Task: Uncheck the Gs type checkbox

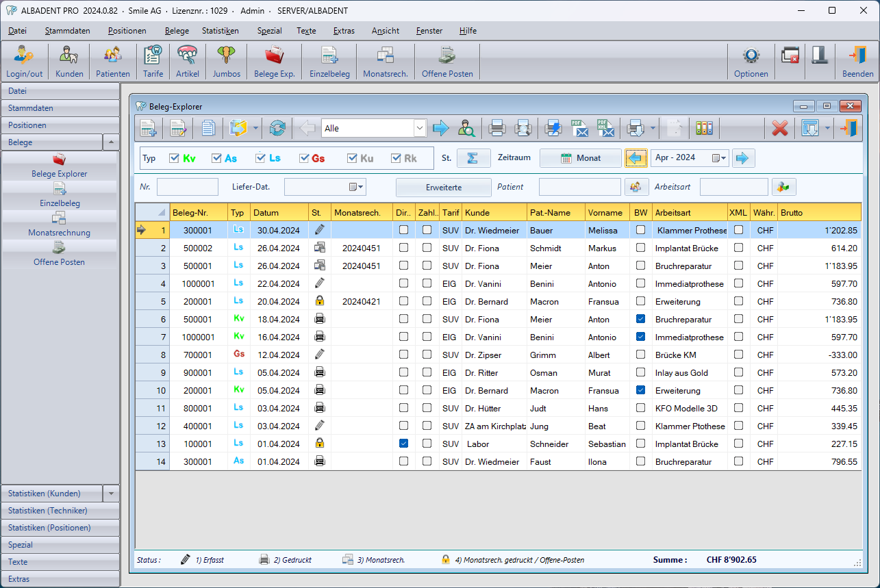Action: 305,158
